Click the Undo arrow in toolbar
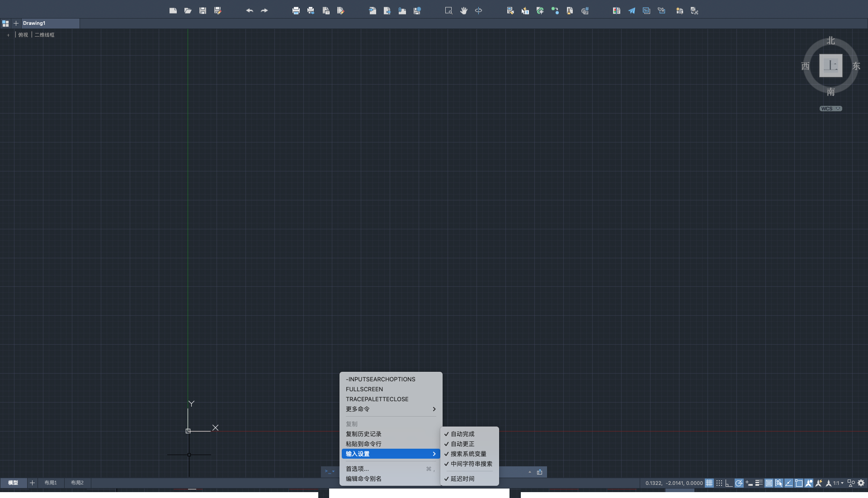 [249, 10]
